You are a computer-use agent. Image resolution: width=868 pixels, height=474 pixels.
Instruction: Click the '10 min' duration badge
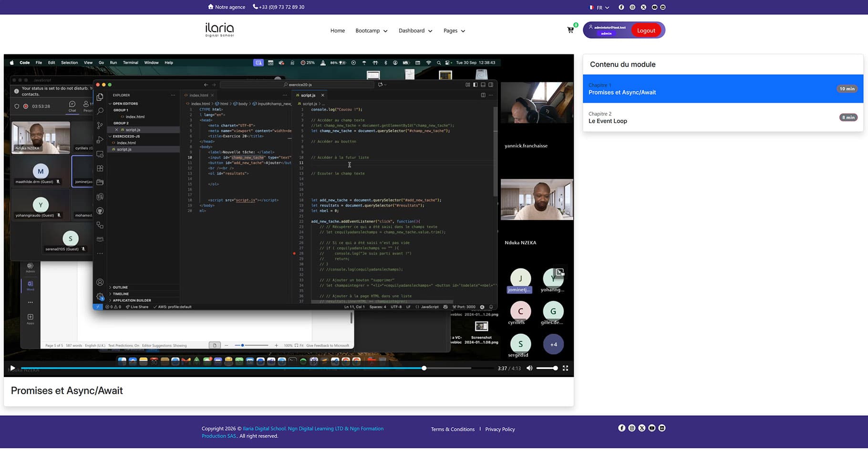847,89
